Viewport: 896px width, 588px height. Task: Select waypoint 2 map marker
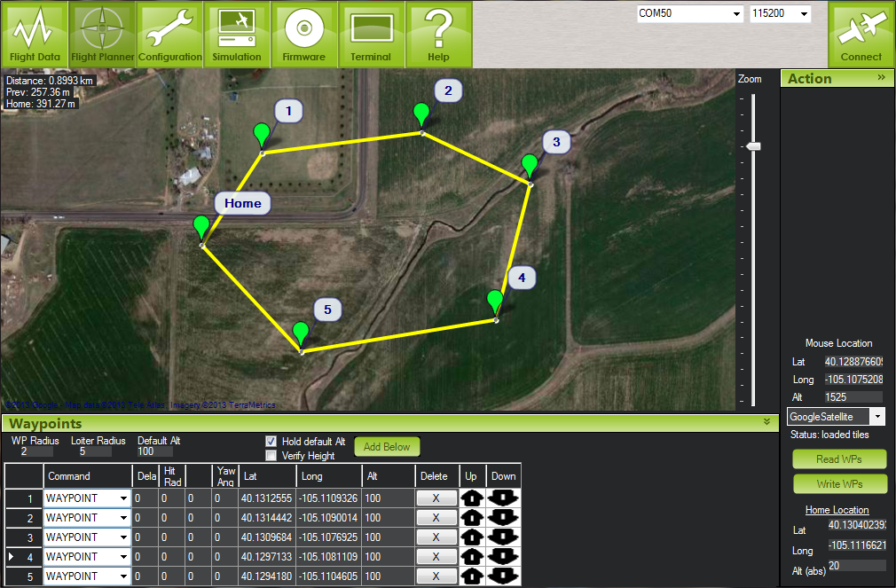click(421, 117)
